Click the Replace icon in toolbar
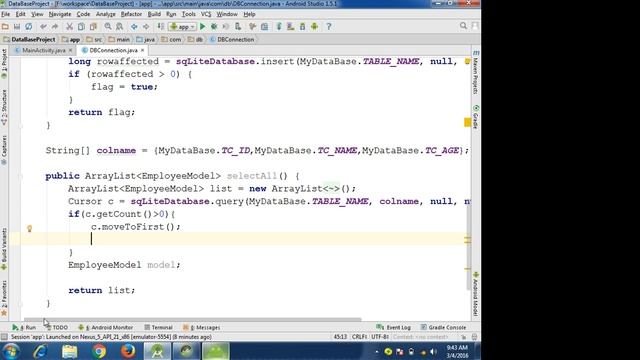Image resolution: width=640 pixels, height=360 pixels. (119, 27)
